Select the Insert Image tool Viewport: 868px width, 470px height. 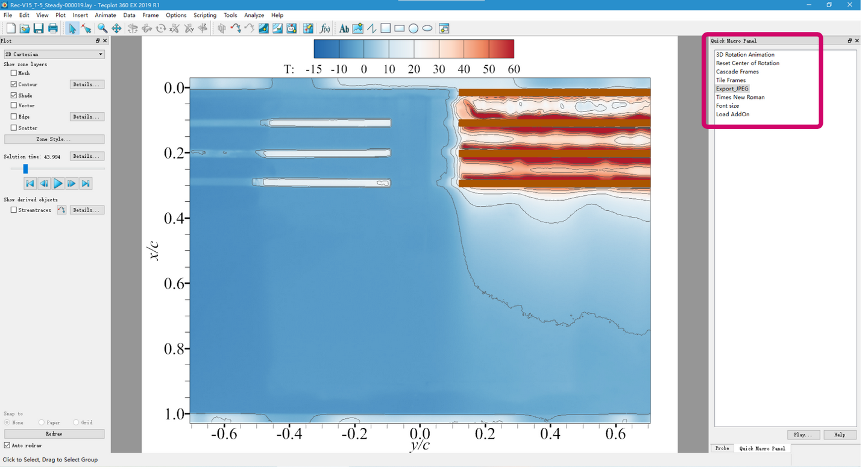[357, 28]
